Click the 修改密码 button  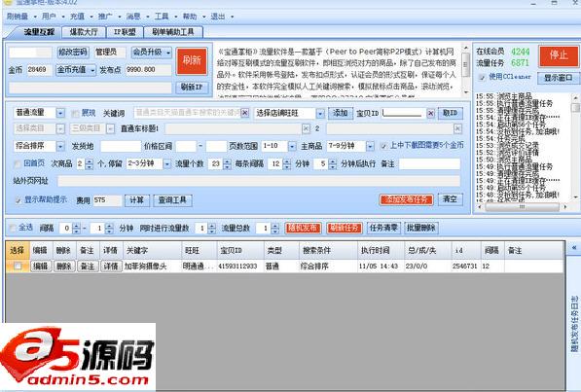tap(73, 53)
